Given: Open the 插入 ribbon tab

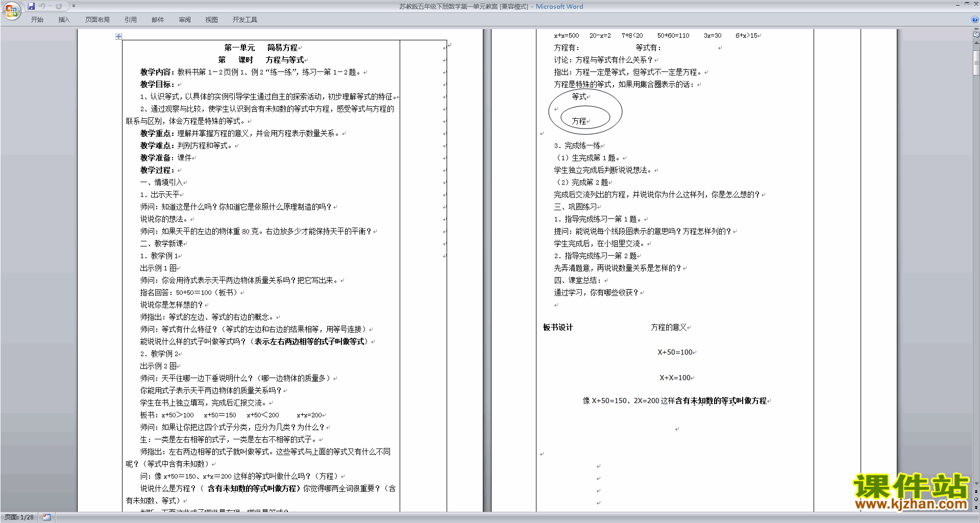Looking at the screenshot, I should pos(64,20).
